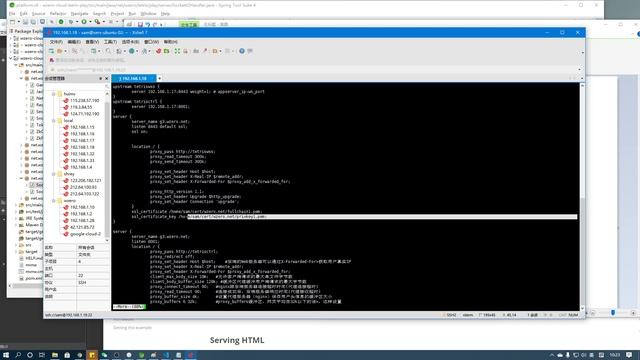
Task: Click the Xshell address bar field
Action: [x=314, y=70]
